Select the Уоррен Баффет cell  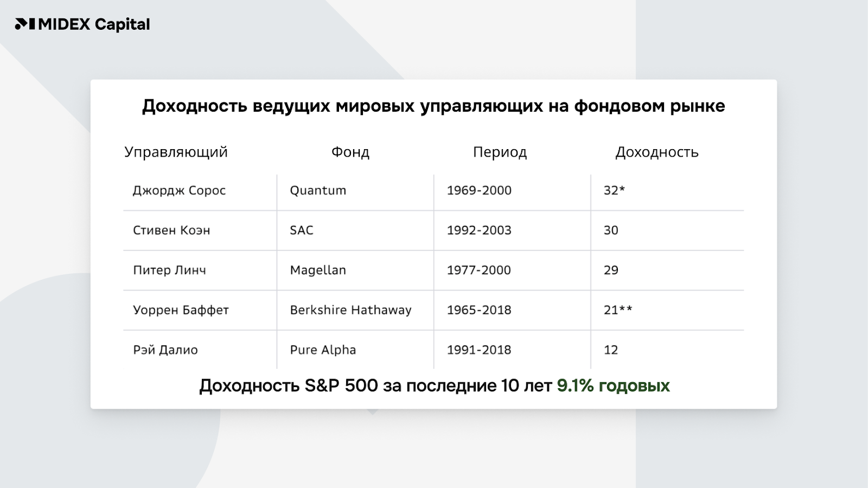pos(181,310)
